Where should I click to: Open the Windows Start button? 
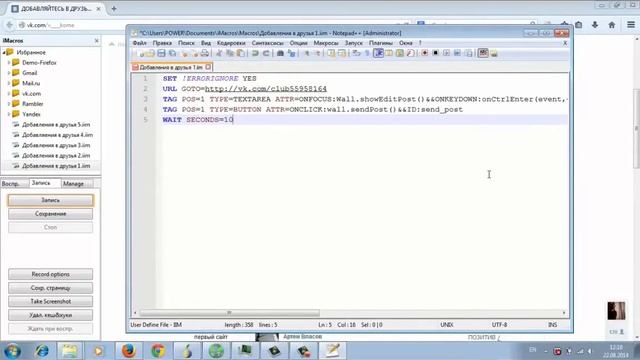pos(12,351)
